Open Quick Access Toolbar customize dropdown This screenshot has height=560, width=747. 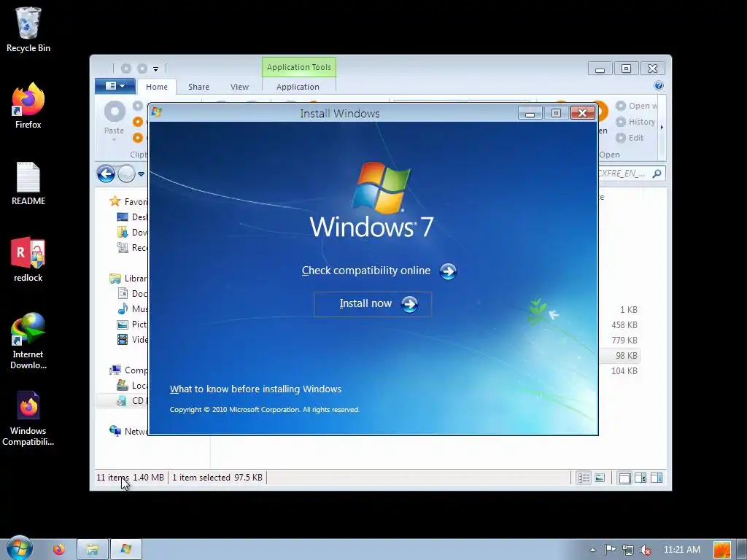[156, 69]
